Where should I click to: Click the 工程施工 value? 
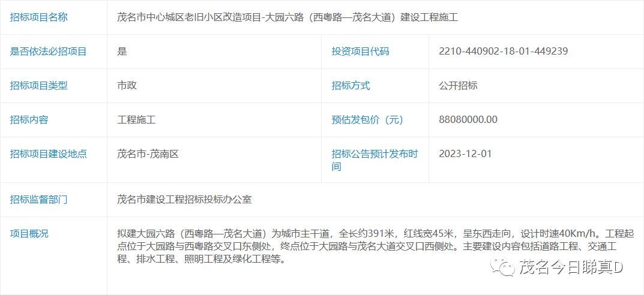[x=136, y=120]
